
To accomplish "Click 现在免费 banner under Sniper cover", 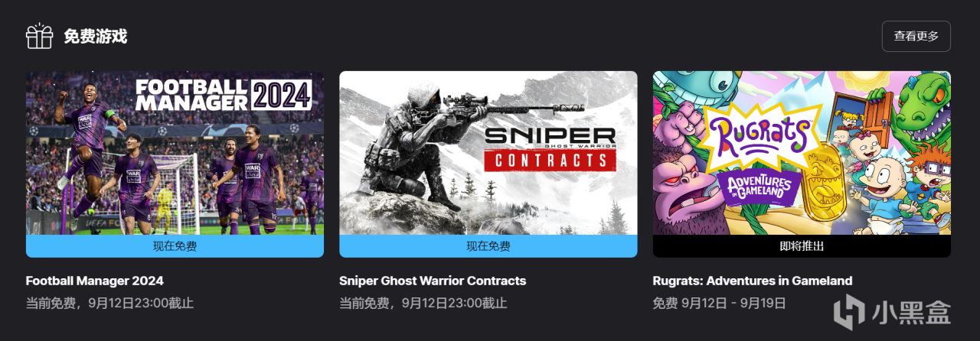I will pyautogui.click(x=488, y=246).
